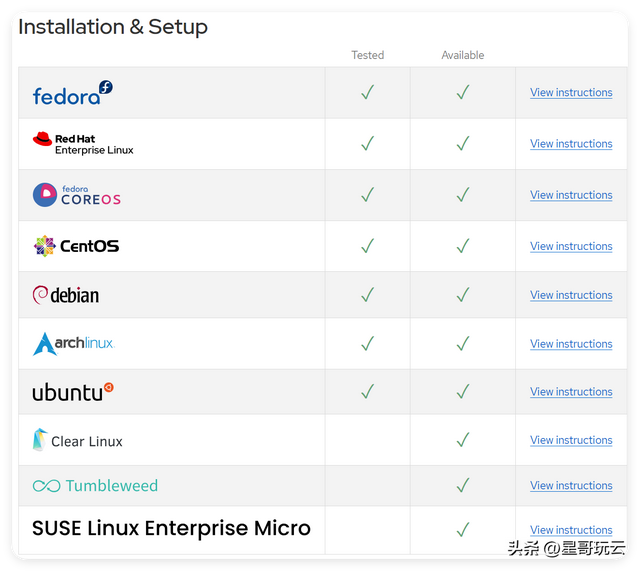Click the Available checkmark for SUSE Micro
The height and width of the screenshot is (571, 640).
(463, 530)
